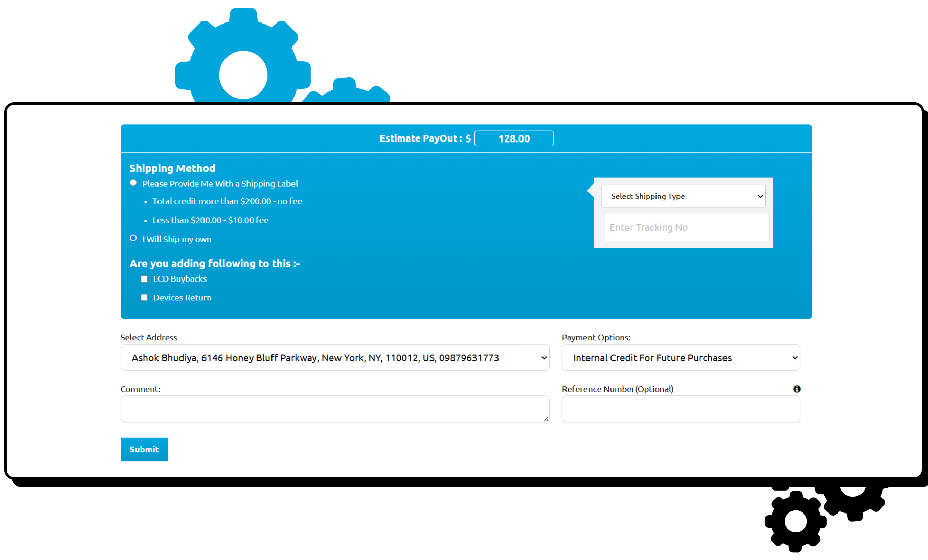
Task: Select the 'I Will Ship my own' option
Action: click(133, 238)
